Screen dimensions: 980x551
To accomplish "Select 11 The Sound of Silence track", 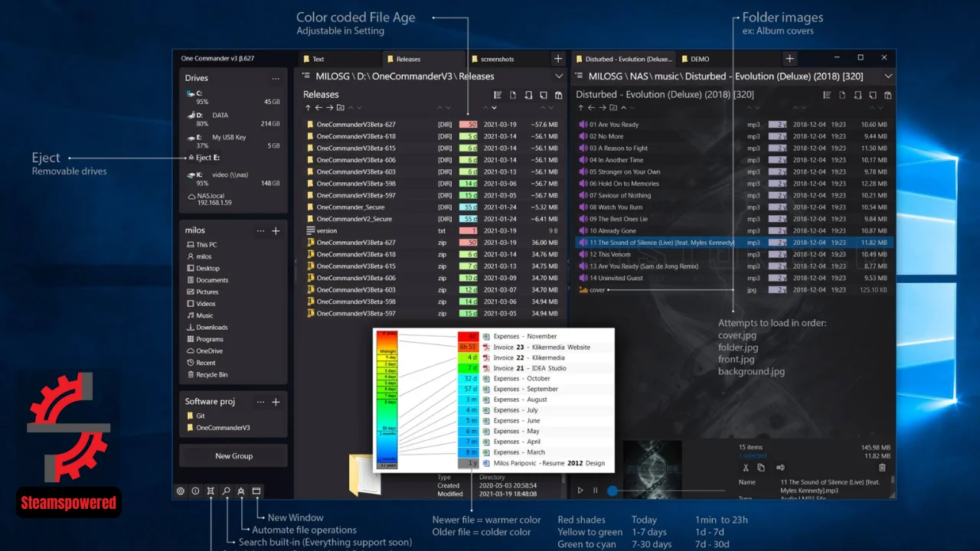I will pos(734,243).
